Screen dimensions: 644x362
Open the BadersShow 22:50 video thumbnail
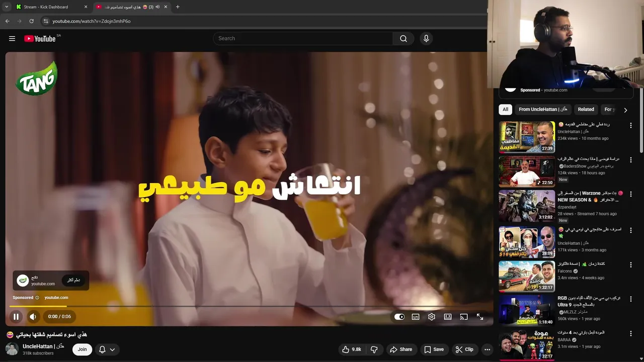[527, 171]
